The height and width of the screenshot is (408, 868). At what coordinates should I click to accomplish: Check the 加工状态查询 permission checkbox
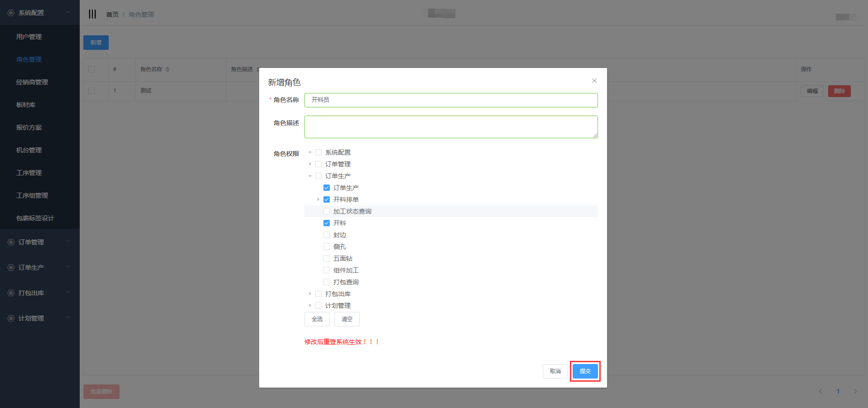327,211
